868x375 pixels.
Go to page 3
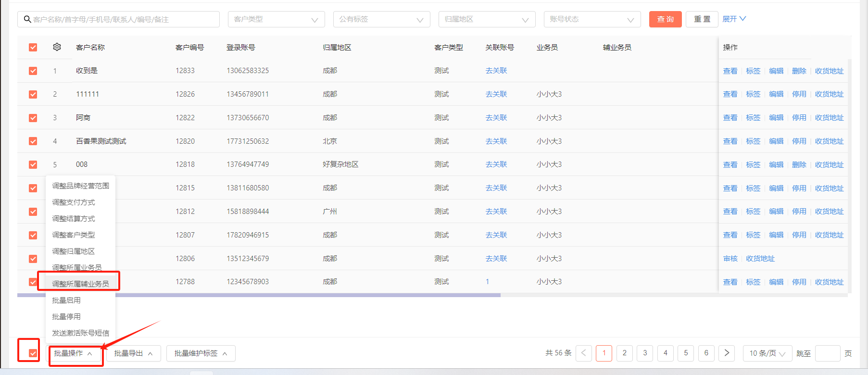[645, 353]
